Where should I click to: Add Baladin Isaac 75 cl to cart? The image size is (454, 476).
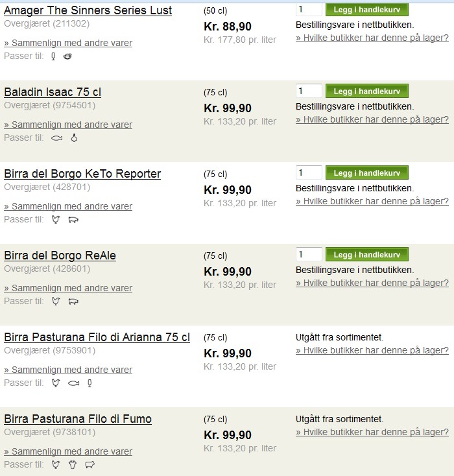pyautogui.click(x=367, y=91)
